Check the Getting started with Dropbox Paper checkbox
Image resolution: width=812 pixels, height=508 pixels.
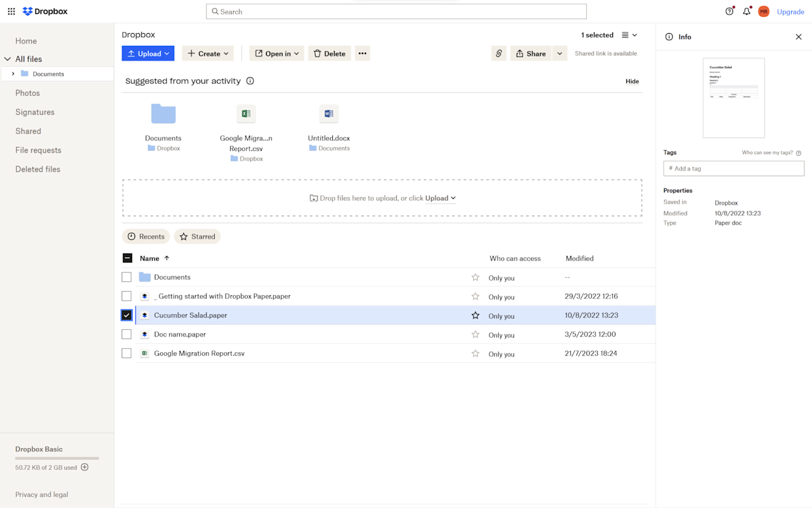tap(126, 296)
